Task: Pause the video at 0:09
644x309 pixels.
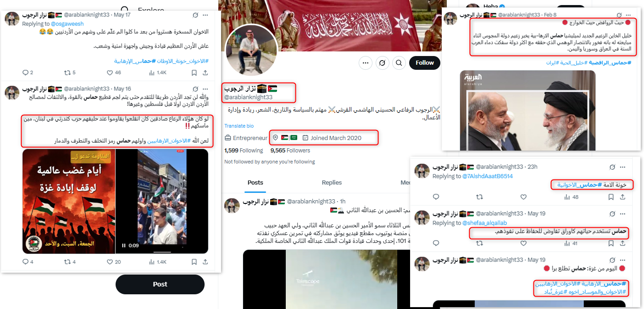Action: pos(124,246)
